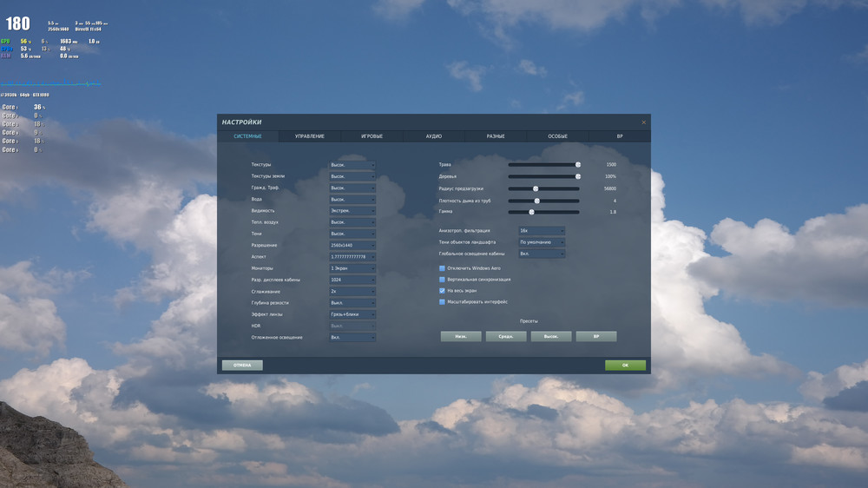The width and height of the screenshot is (868, 488).
Task: Click the Деревья slider handle
Action: coord(578,176)
